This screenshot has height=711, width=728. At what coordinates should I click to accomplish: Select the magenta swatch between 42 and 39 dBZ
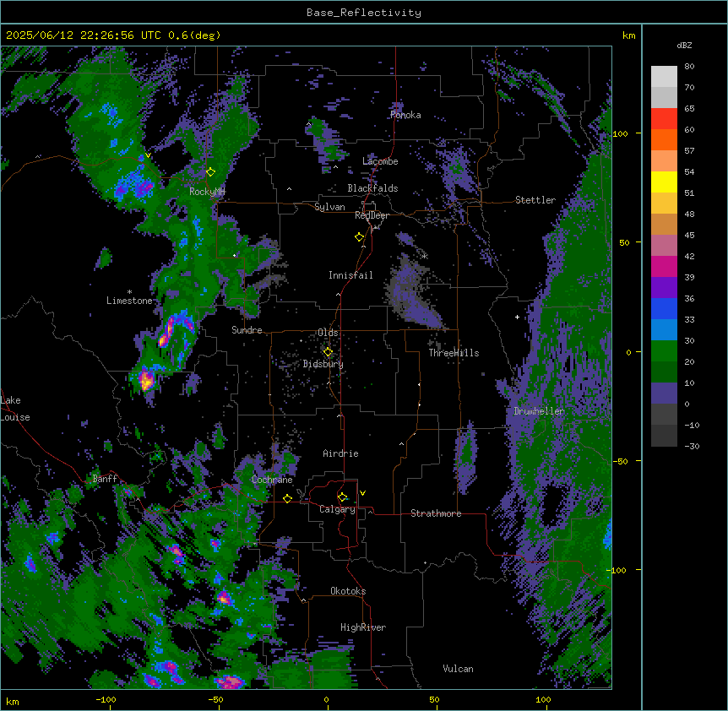[664, 266]
